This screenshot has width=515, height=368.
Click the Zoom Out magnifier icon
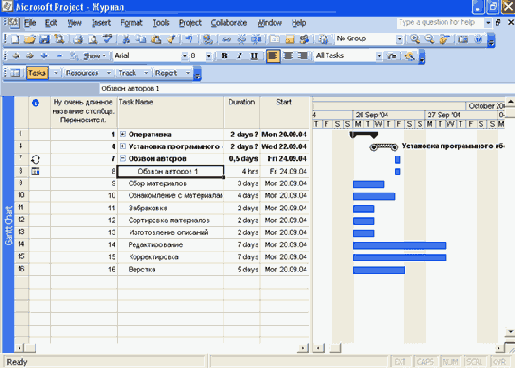(429, 39)
